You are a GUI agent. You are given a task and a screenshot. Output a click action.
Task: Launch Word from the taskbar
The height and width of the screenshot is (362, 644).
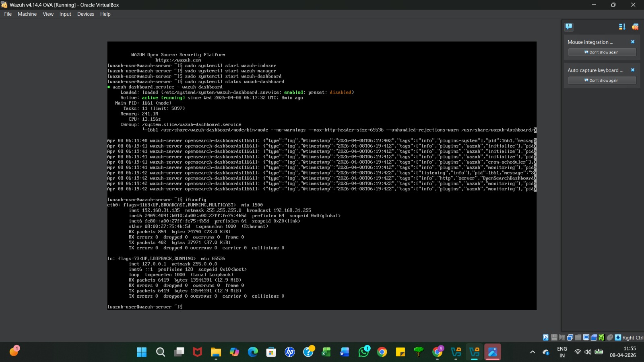(345, 352)
